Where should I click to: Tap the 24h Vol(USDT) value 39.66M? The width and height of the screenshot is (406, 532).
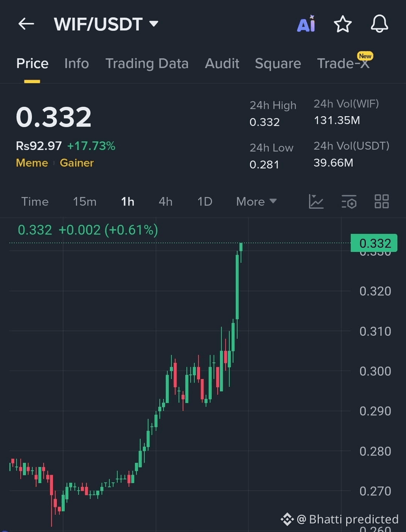[x=333, y=162]
